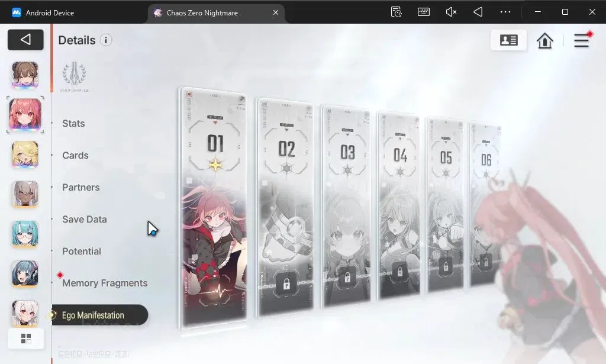Select the white-haired red-eyed character portrait
Viewport: 606px width, 364px height.
pos(25,313)
